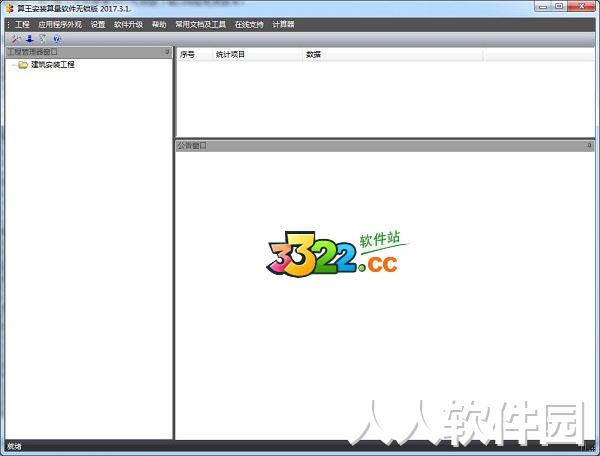The width and height of the screenshot is (600, 456).
Task: Open the 工程 menu
Action: click(x=22, y=24)
